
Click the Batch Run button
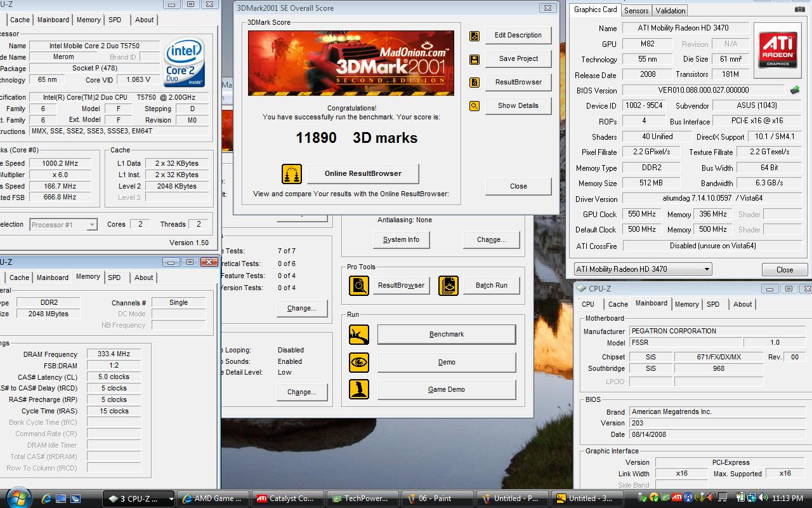pyautogui.click(x=492, y=285)
